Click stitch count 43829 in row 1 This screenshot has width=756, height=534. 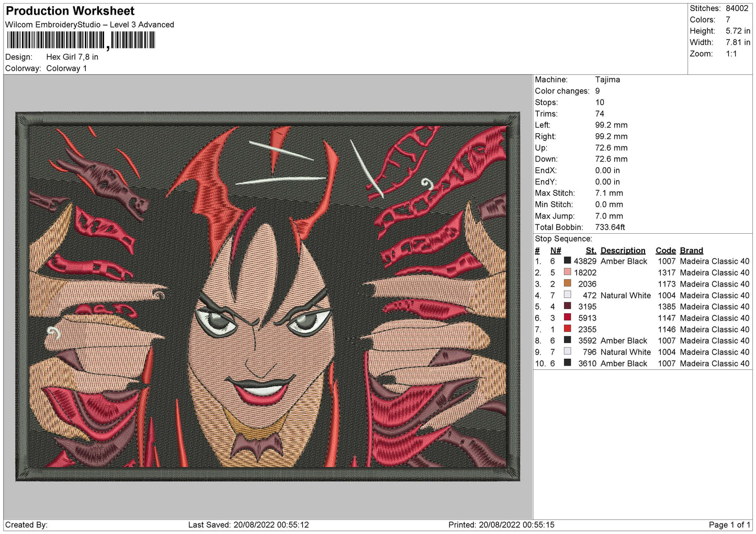(x=585, y=261)
